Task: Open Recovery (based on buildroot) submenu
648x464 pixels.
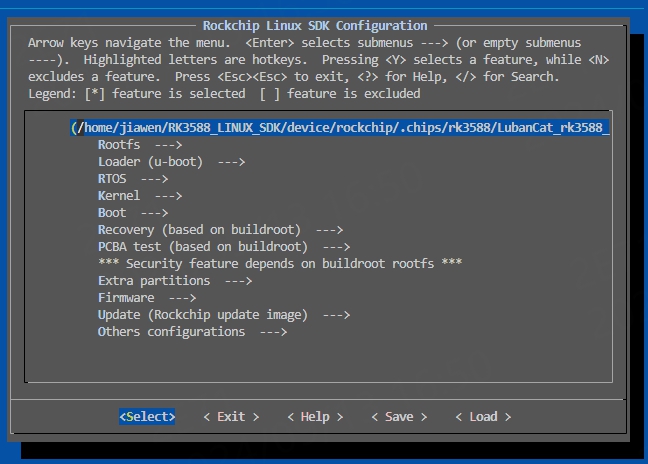Action: (220, 230)
